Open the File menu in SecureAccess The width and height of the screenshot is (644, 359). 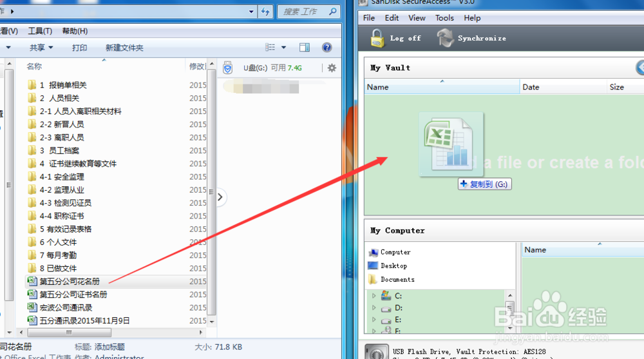(369, 17)
